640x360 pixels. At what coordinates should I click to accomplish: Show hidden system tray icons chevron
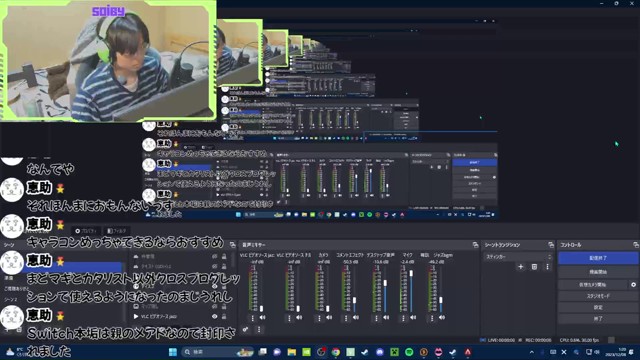coord(531,352)
